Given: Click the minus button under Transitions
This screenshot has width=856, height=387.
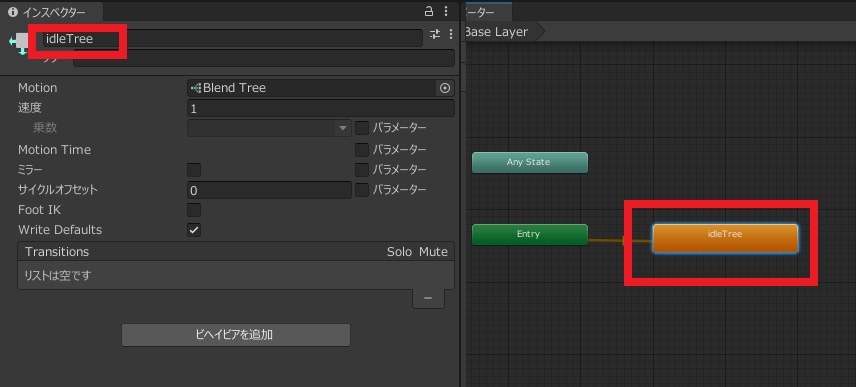Looking at the screenshot, I should coord(428,299).
